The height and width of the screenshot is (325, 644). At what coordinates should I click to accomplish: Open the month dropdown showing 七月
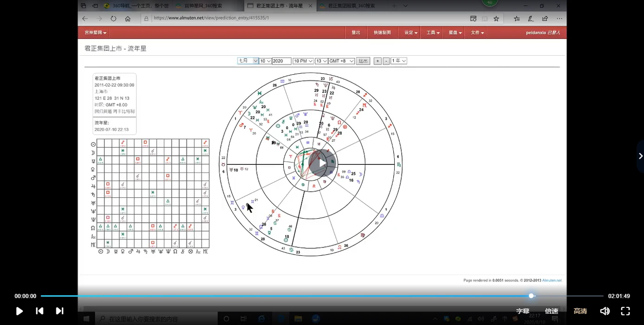tap(248, 61)
